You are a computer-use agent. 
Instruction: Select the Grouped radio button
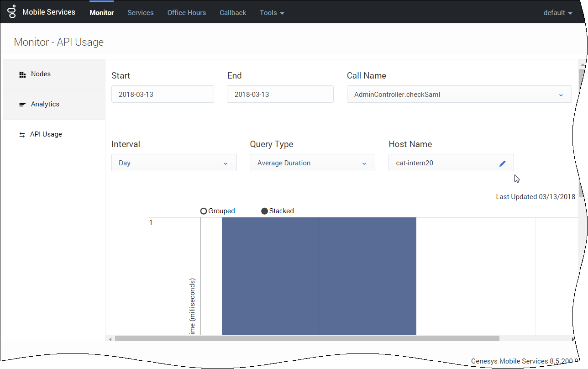point(204,211)
